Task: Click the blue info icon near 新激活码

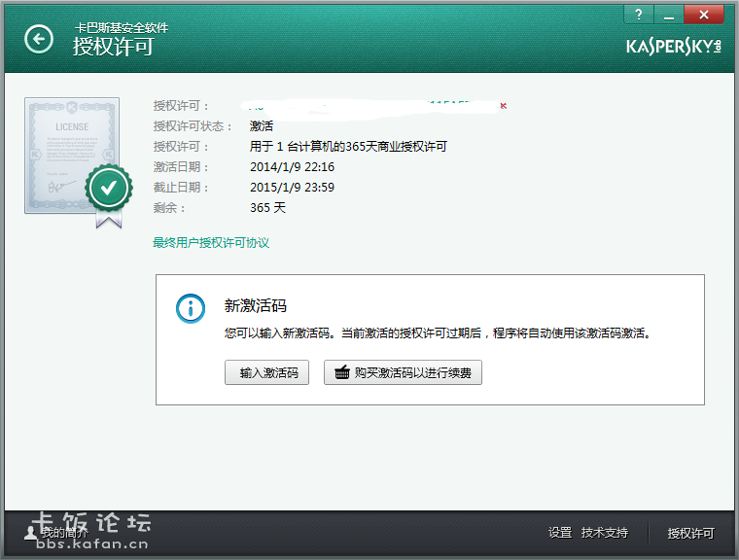Action: tap(191, 309)
